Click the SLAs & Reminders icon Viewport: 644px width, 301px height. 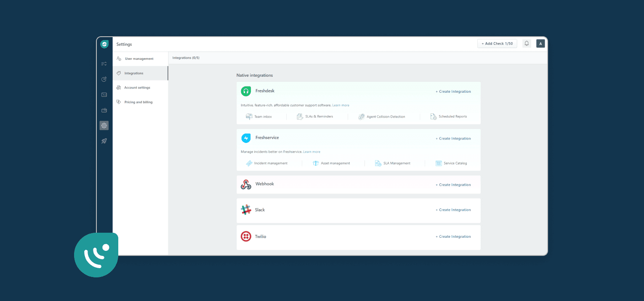300,116
